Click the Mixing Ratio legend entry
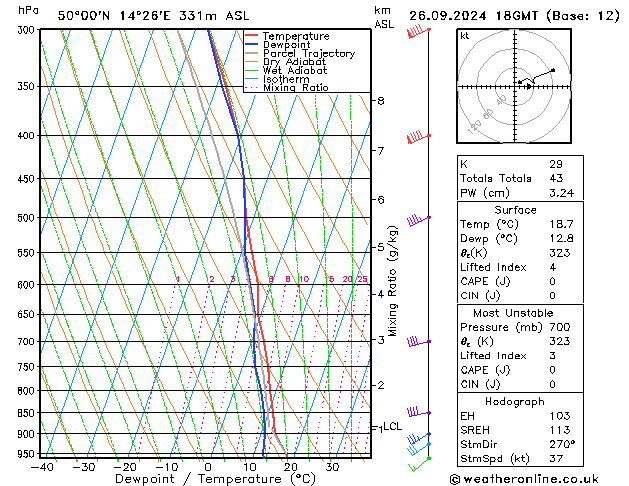629x486 pixels. 296,88
